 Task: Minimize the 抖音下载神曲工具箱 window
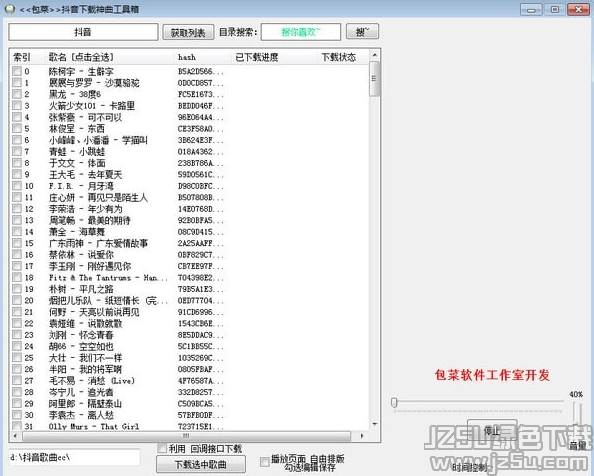tap(531, 9)
